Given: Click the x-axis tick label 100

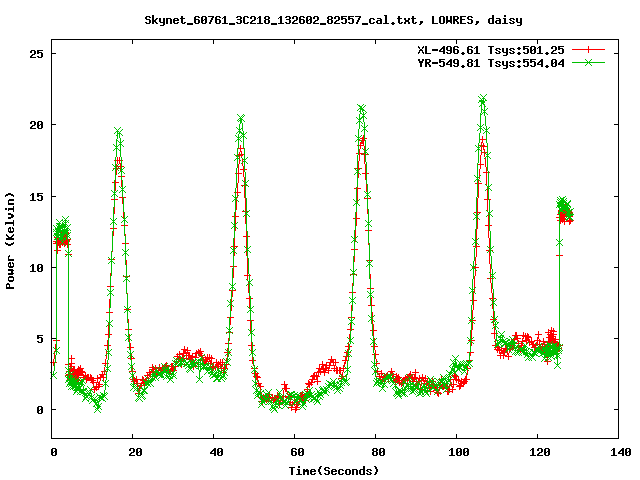Looking at the screenshot, I should [459, 452].
